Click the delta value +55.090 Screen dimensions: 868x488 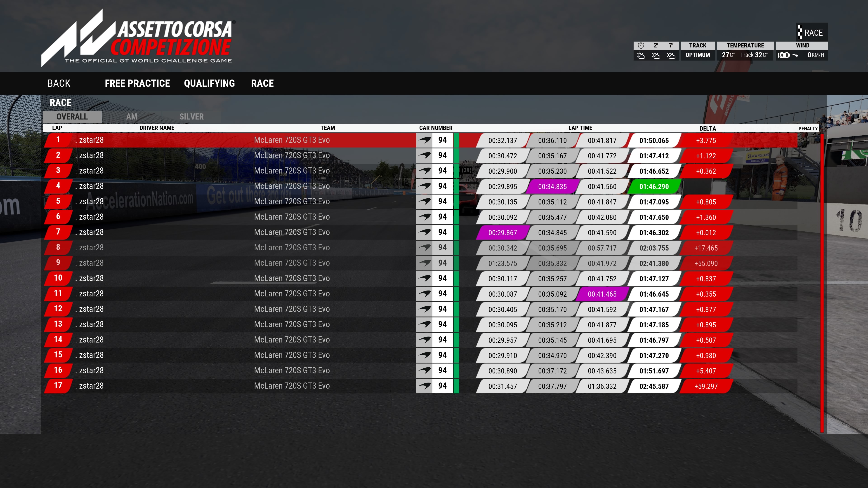point(706,263)
